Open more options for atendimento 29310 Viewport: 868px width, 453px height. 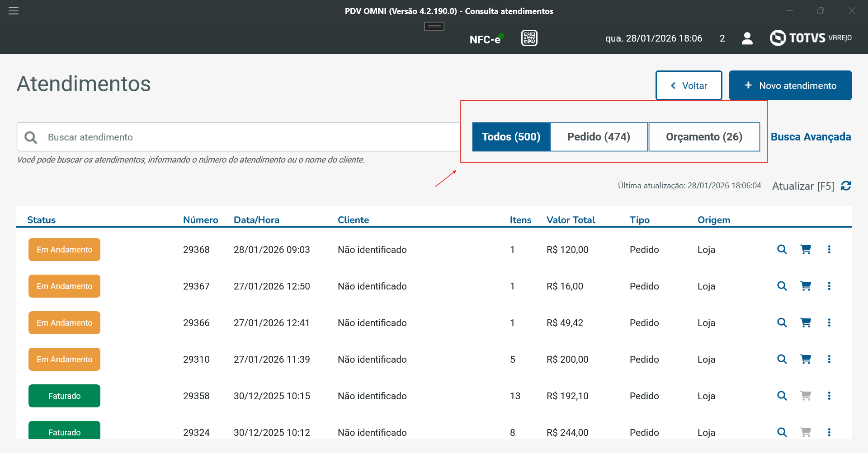pos(829,359)
